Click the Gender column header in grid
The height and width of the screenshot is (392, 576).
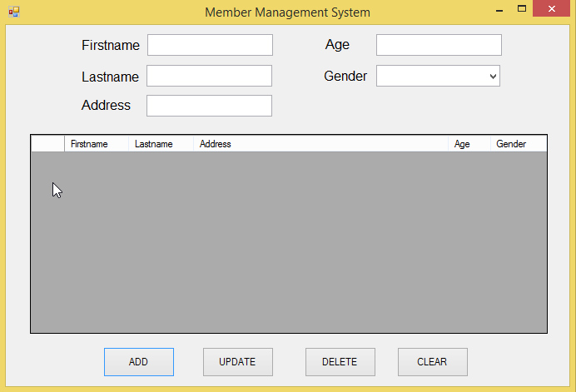click(518, 144)
